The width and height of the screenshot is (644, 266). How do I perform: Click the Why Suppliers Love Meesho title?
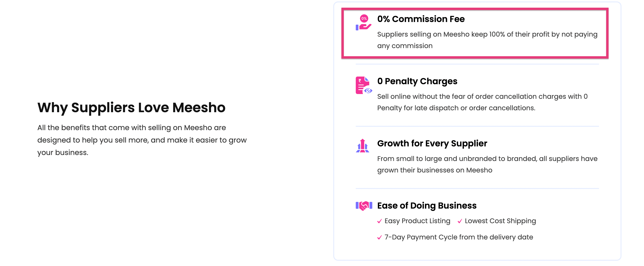click(131, 108)
